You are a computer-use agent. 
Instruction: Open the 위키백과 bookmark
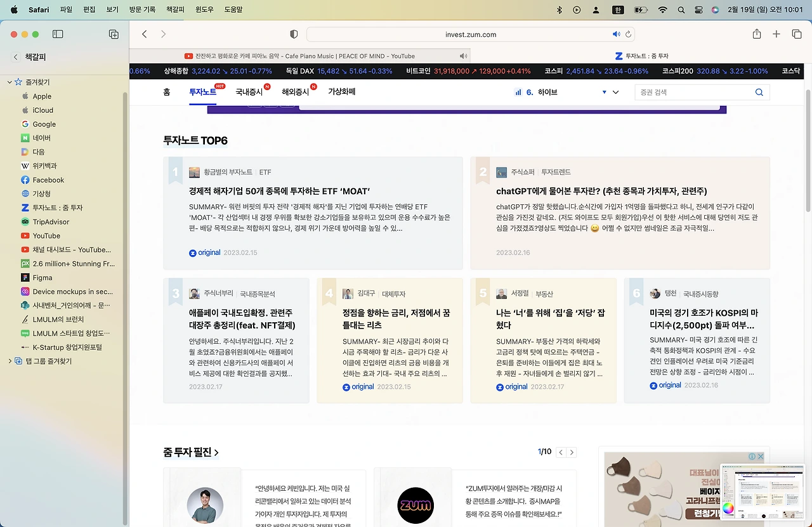pyautogui.click(x=45, y=166)
